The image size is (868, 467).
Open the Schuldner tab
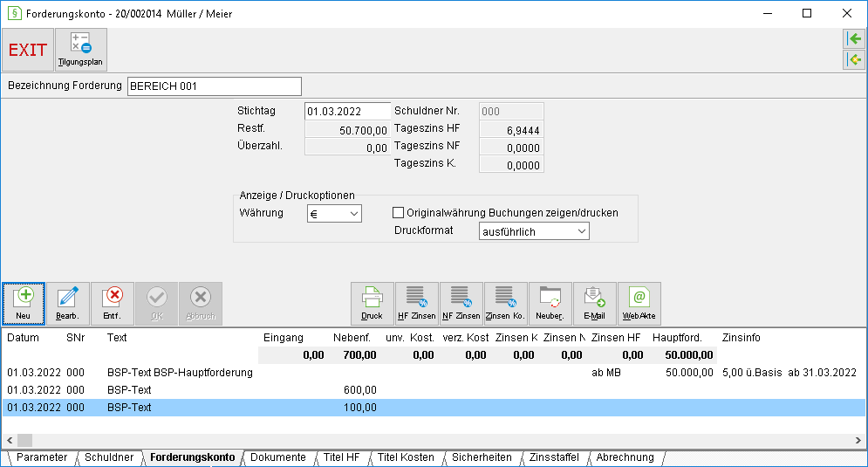pyautogui.click(x=109, y=457)
